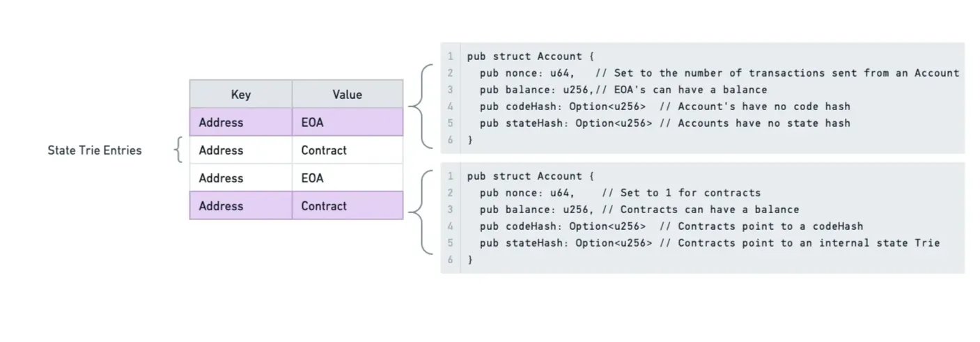Click the Address cell beside highlighted EOA
The height and width of the screenshot is (342, 980).
[240, 122]
